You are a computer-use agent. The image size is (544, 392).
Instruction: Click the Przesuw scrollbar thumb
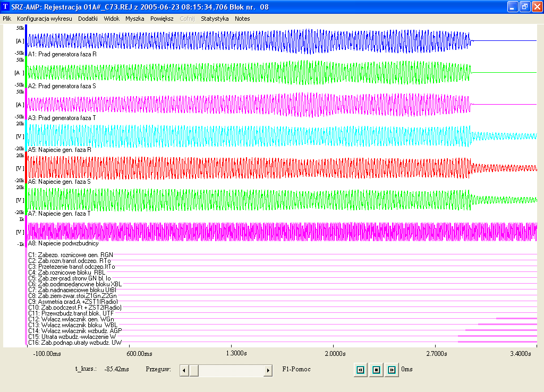pyautogui.click(x=194, y=370)
